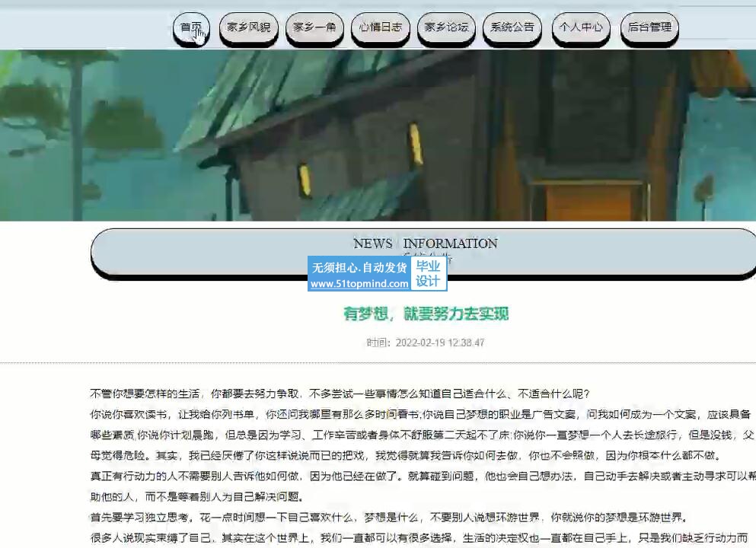756x548 pixels.
Task: Click the line starting 不管你想要怎样的生活
Action: pos(340,393)
